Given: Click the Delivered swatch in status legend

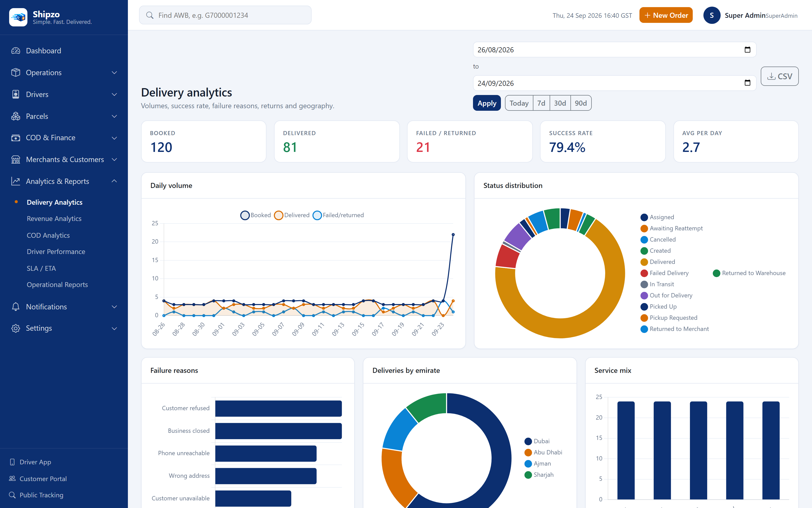Looking at the screenshot, I should tap(644, 262).
